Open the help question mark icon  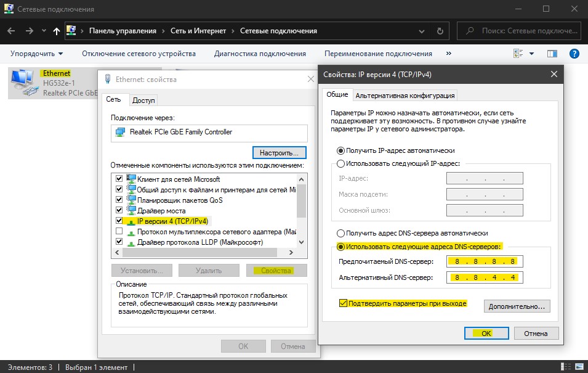(574, 54)
